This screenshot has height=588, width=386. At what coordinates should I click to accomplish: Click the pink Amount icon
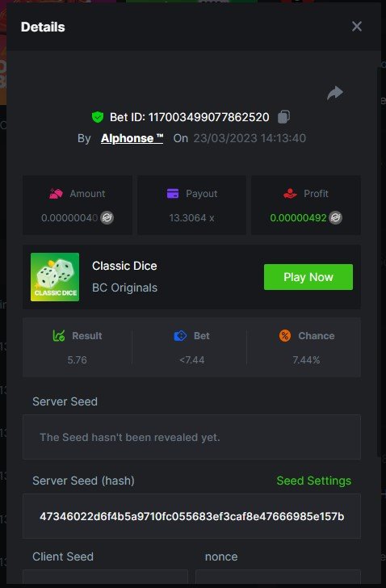56,194
